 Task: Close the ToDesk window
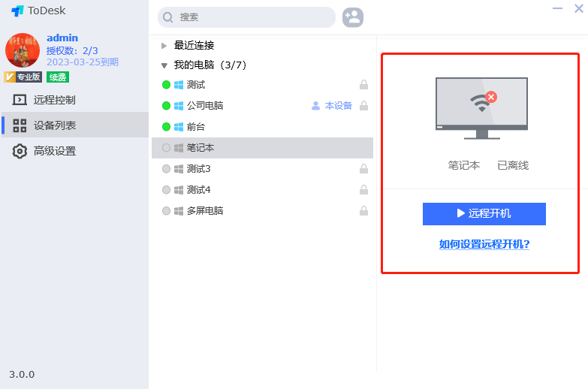pos(579,8)
